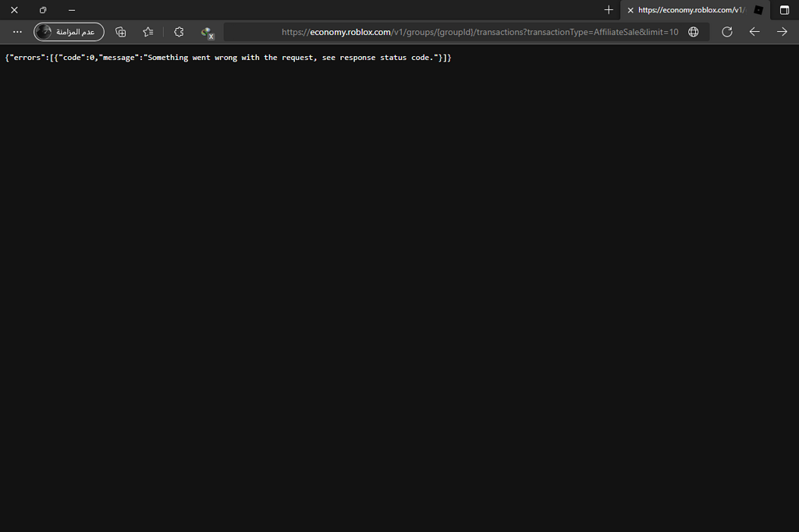This screenshot has width=799, height=532.
Task: Click the globe icon inside the address bar
Action: [x=693, y=32]
